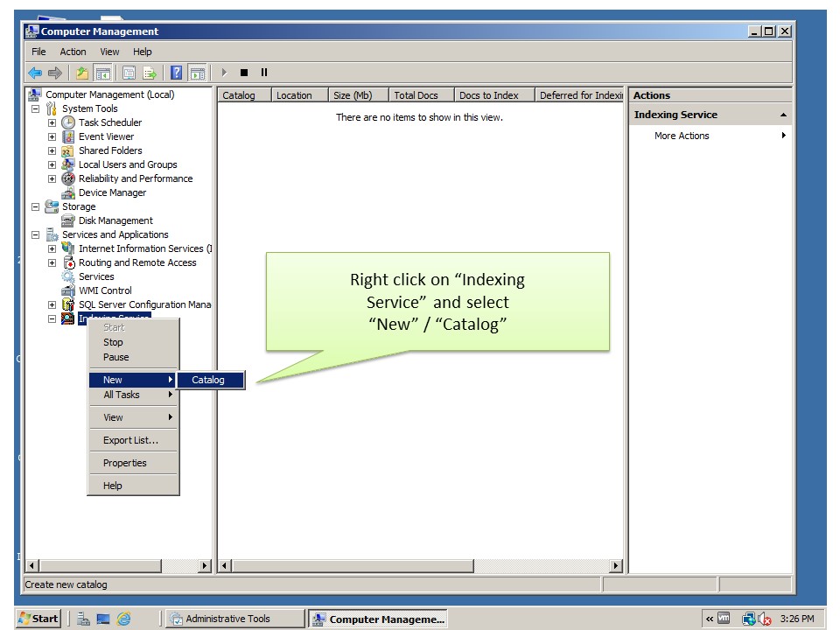Open the File menu

[x=38, y=52]
